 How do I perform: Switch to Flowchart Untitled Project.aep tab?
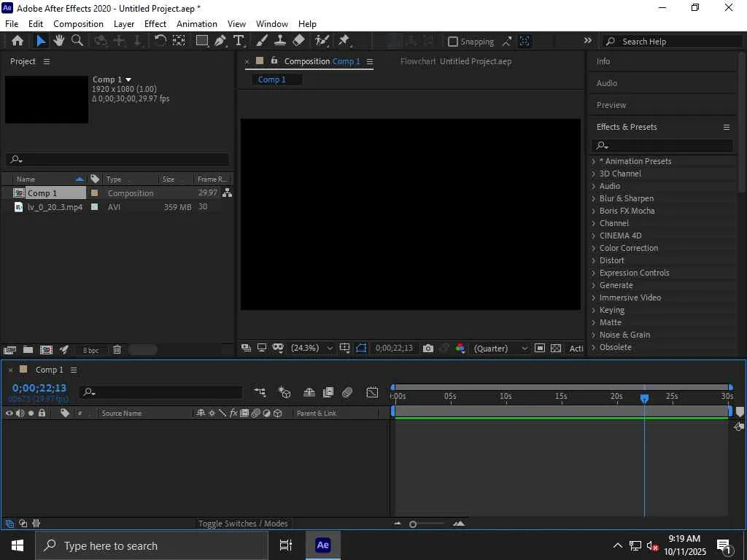click(x=456, y=61)
